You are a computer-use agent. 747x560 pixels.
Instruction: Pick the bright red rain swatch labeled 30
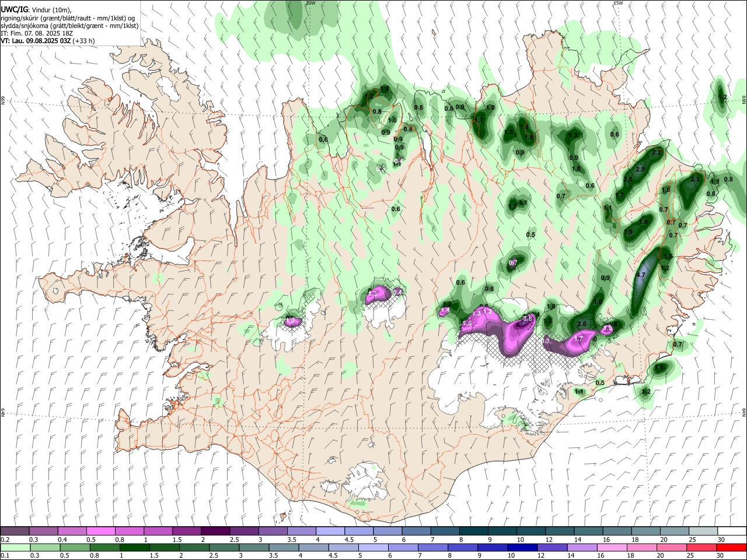click(x=732, y=548)
